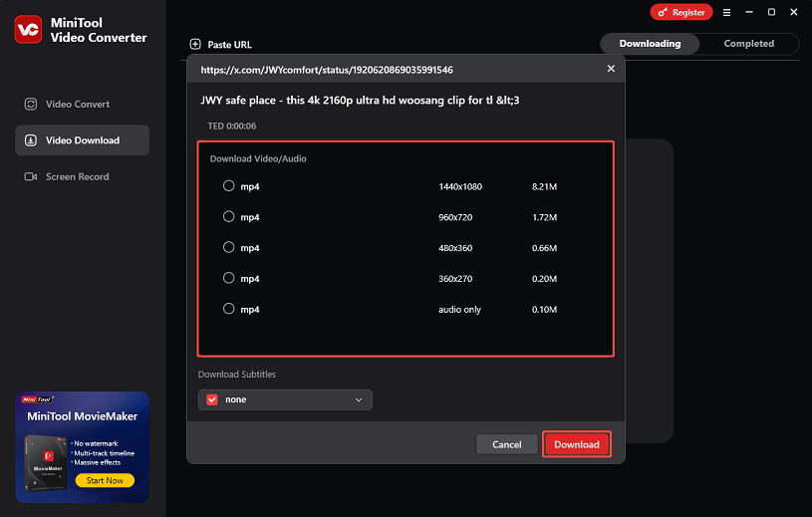The width and height of the screenshot is (812, 517).
Task: Select the mp4 480x360 radio option
Action: pos(228,247)
